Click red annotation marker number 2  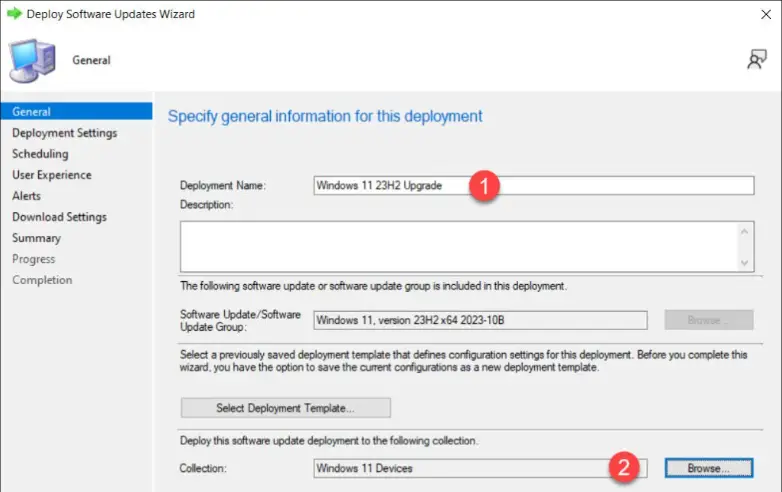[x=625, y=468]
